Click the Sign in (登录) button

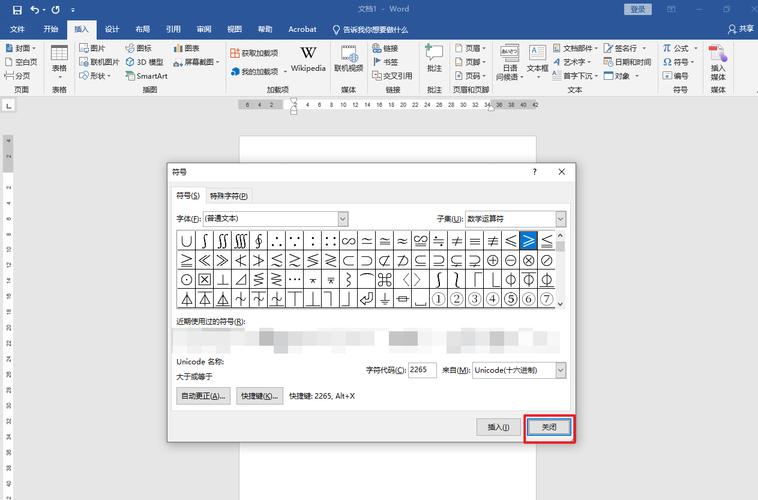coord(638,9)
